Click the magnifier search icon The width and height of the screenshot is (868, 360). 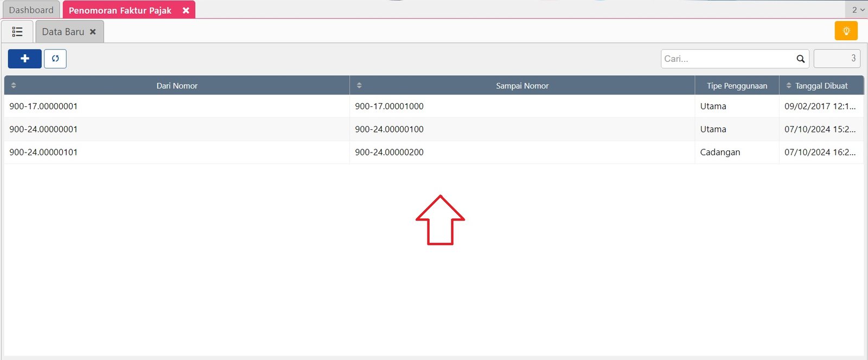click(x=800, y=59)
